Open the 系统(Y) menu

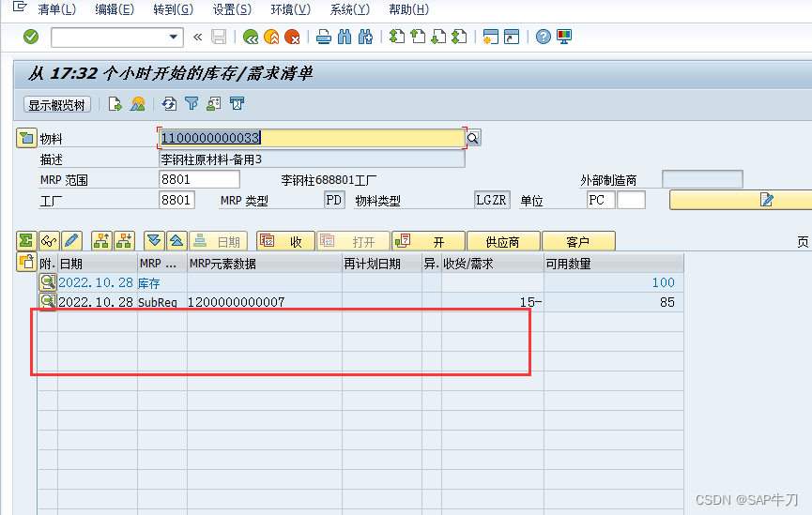[349, 9]
